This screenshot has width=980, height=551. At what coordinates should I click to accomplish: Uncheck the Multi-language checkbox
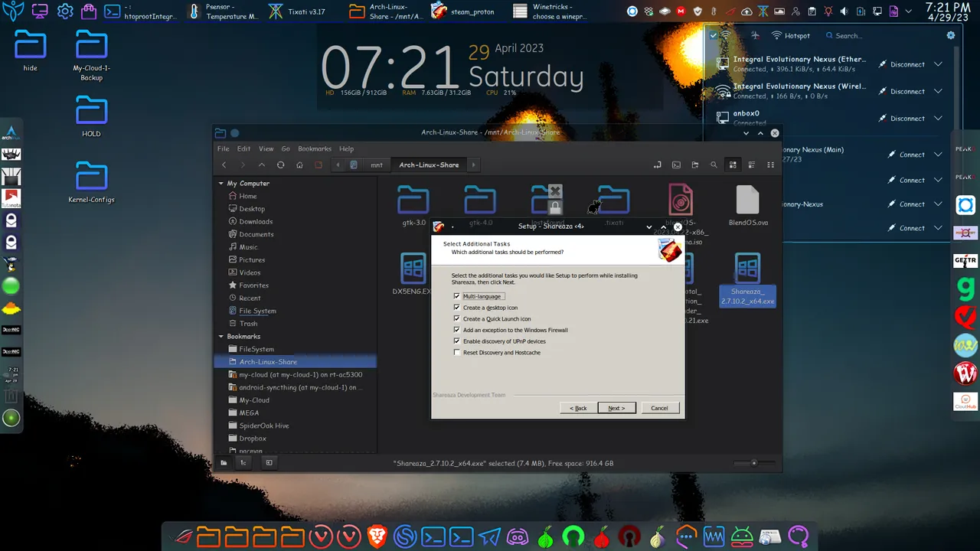(x=457, y=296)
